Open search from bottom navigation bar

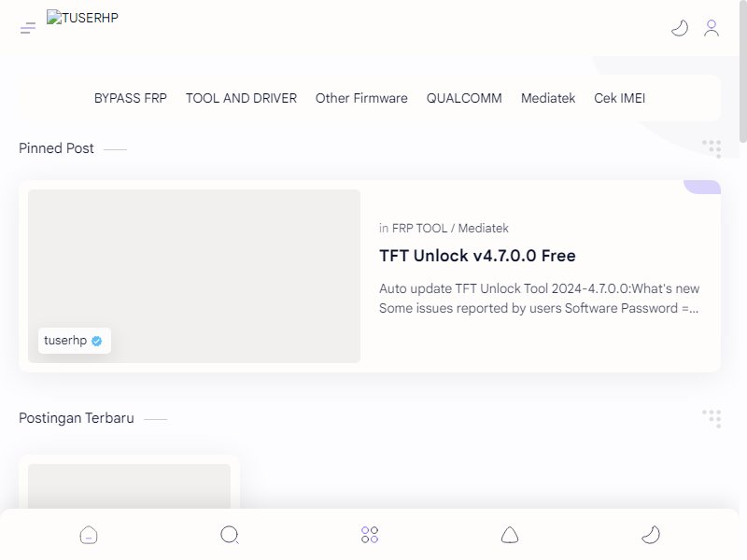pyautogui.click(x=230, y=535)
